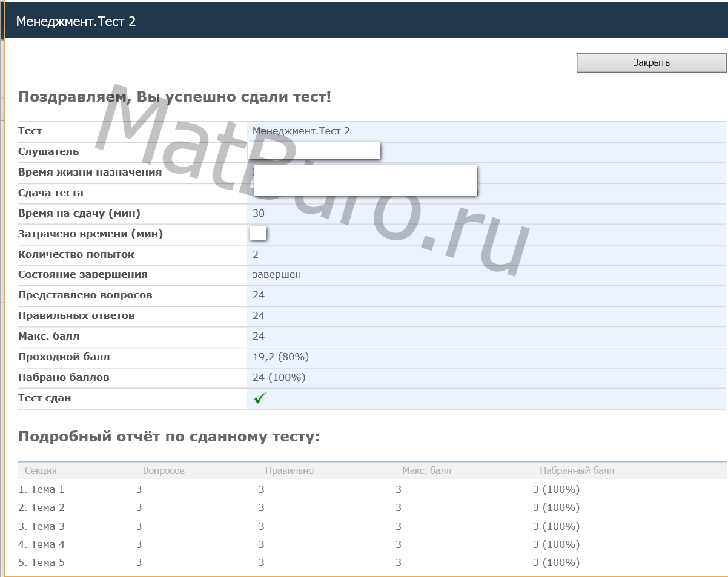The image size is (728, 577).
Task: Select the 2. Тема 2 section row
Action: point(41,507)
